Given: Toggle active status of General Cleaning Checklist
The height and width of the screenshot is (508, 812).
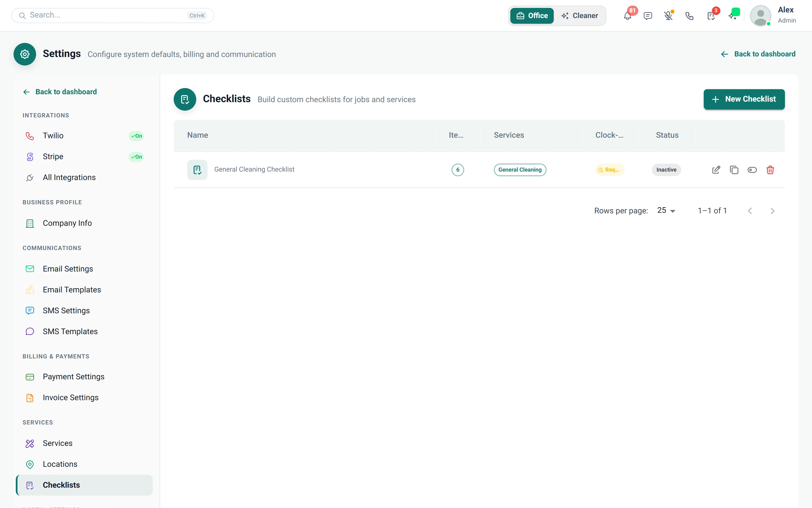Looking at the screenshot, I should [x=752, y=170].
